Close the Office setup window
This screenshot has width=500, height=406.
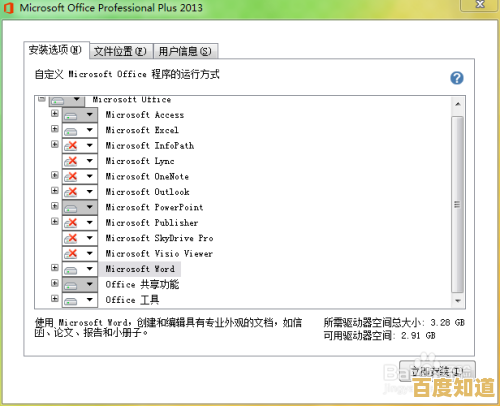click(480, 5)
